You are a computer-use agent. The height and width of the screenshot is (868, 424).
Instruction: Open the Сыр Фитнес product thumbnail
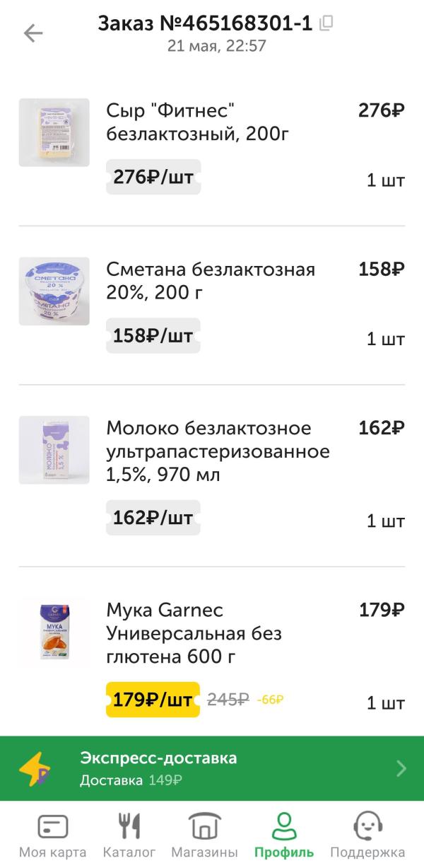click(x=54, y=133)
